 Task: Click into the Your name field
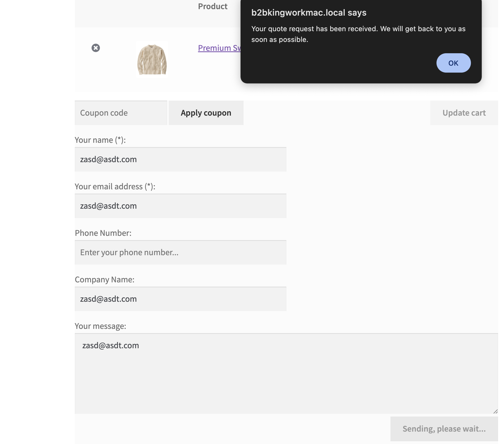click(x=180, y=159)
